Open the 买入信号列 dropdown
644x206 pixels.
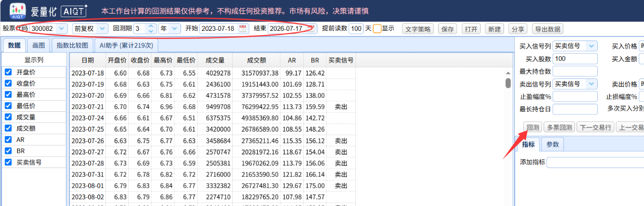591,46
